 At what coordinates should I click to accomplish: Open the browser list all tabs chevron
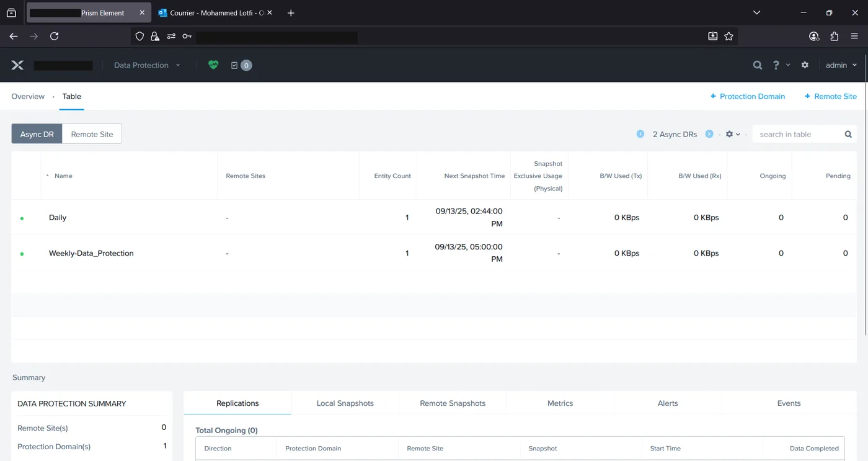coord(756,12)
